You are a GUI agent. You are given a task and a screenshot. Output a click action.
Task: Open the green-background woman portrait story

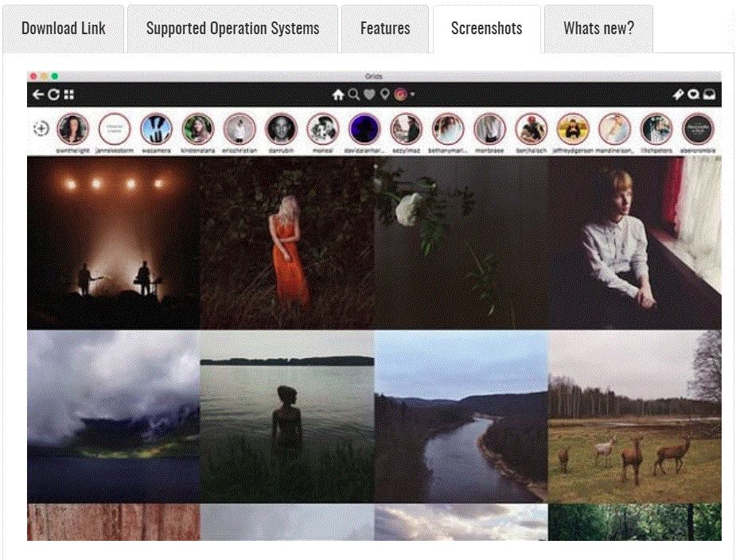[x=197, y=129]
